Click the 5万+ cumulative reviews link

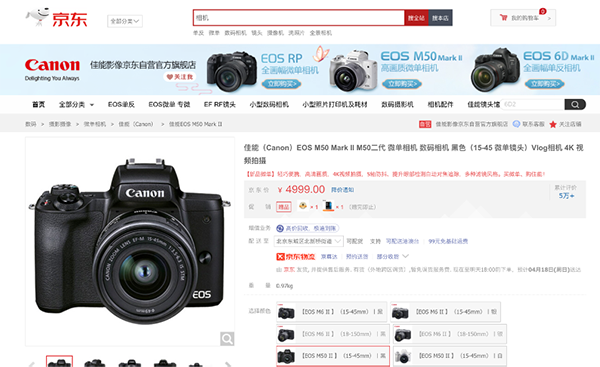(566, 196)
